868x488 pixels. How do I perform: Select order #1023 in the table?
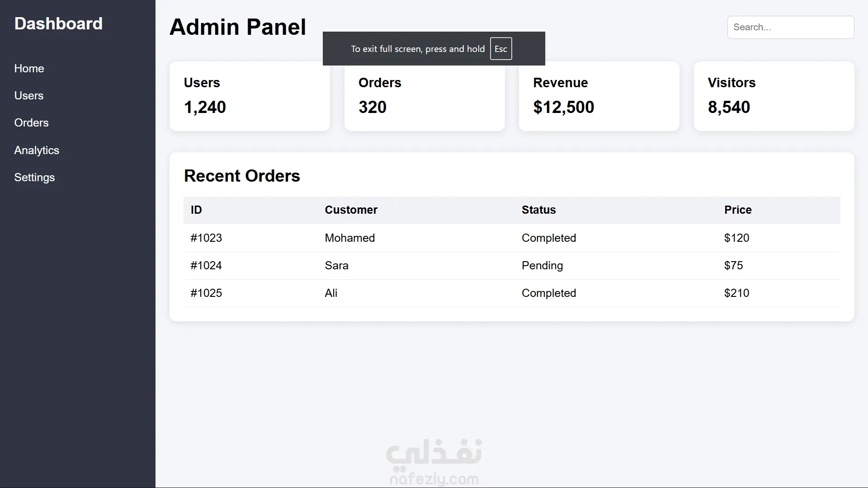click(x=206, y=238)
